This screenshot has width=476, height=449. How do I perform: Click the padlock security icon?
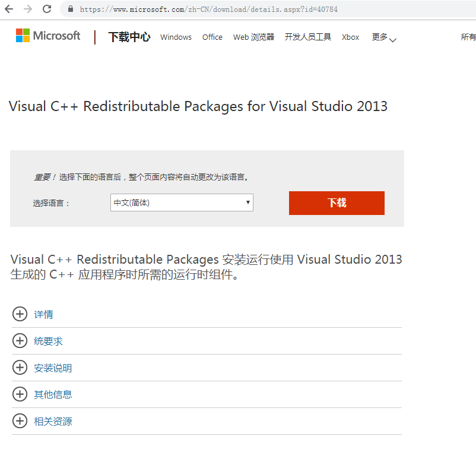(x=71, y=10)
